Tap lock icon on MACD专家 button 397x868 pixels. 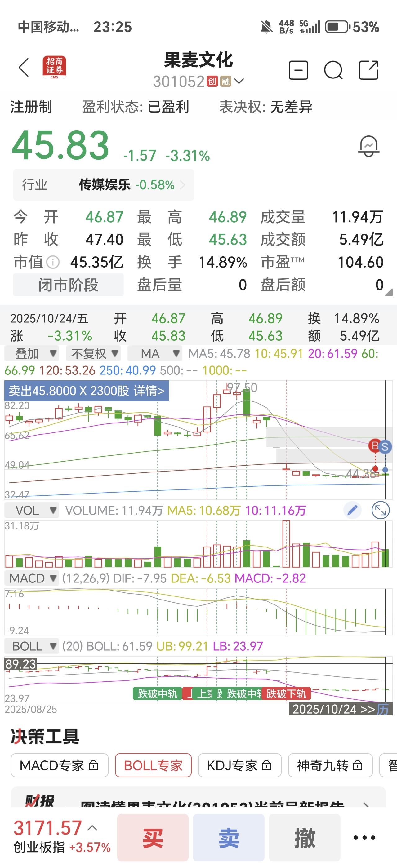coord(93,766)
